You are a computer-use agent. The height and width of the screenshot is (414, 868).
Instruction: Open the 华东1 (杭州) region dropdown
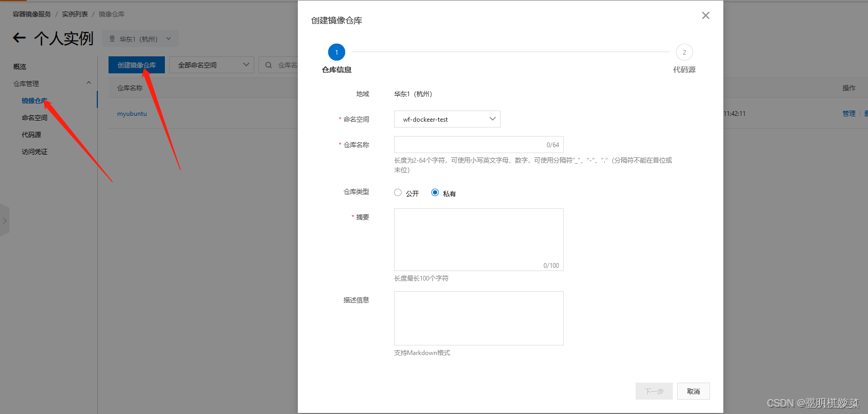pyautogui.click(x=140, y=39)
